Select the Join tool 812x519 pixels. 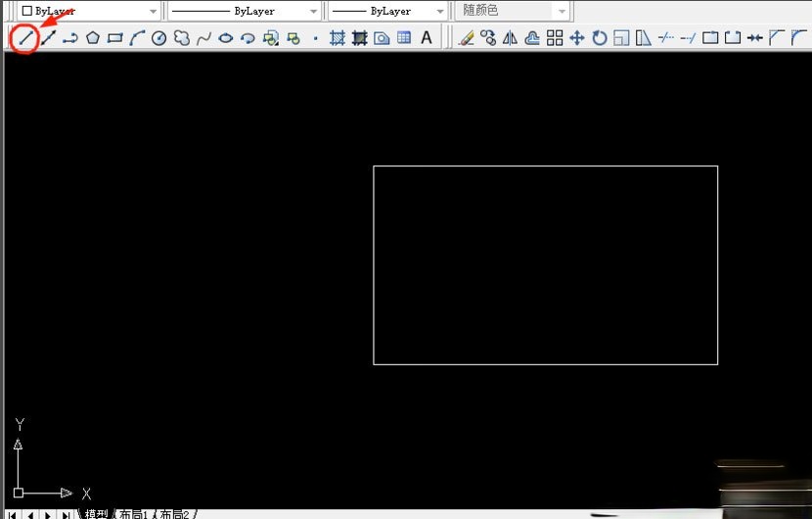pos(755,38)
